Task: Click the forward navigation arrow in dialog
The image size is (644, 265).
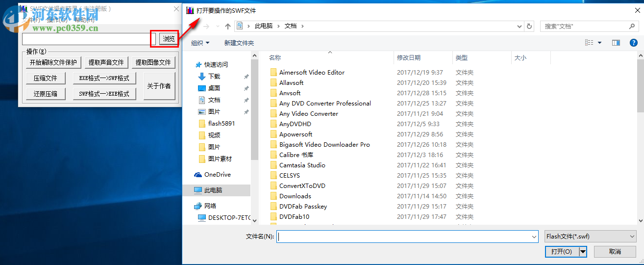Action: [x=206, y=26]
